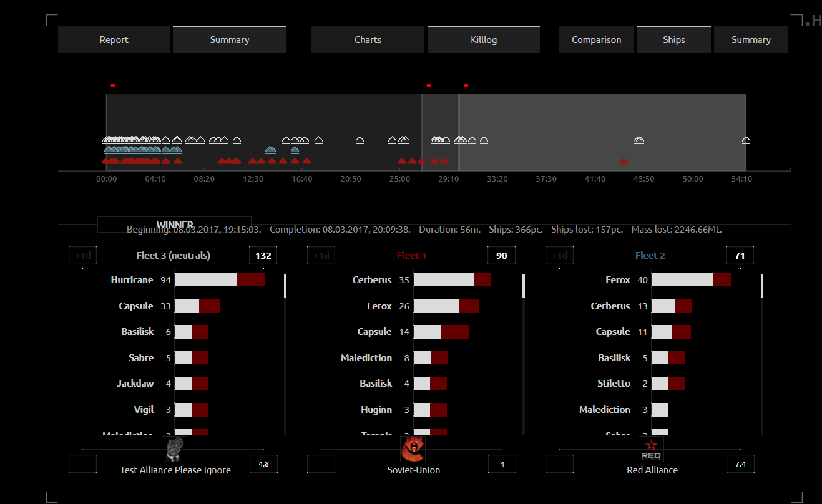Click the Red Alliance star logo
Image resolution: width=822 pixels, height=504 pixels.
(652, 449)
